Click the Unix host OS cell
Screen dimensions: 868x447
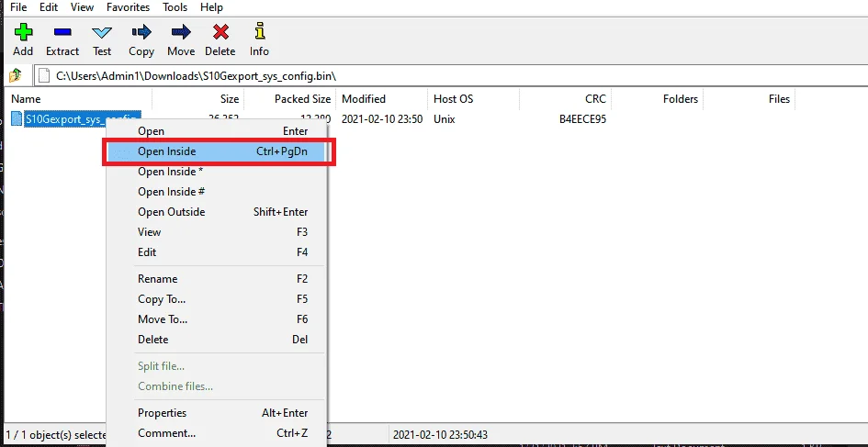coord(445,119)
